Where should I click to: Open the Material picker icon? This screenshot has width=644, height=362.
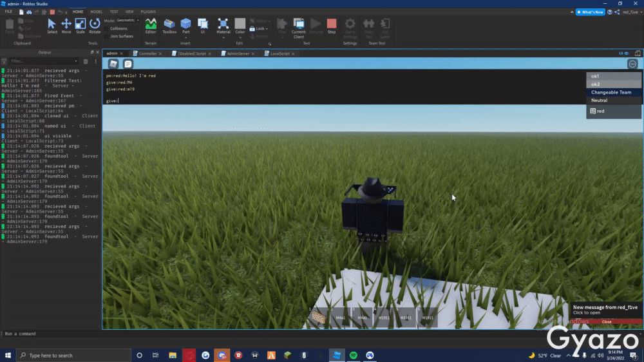223,24
